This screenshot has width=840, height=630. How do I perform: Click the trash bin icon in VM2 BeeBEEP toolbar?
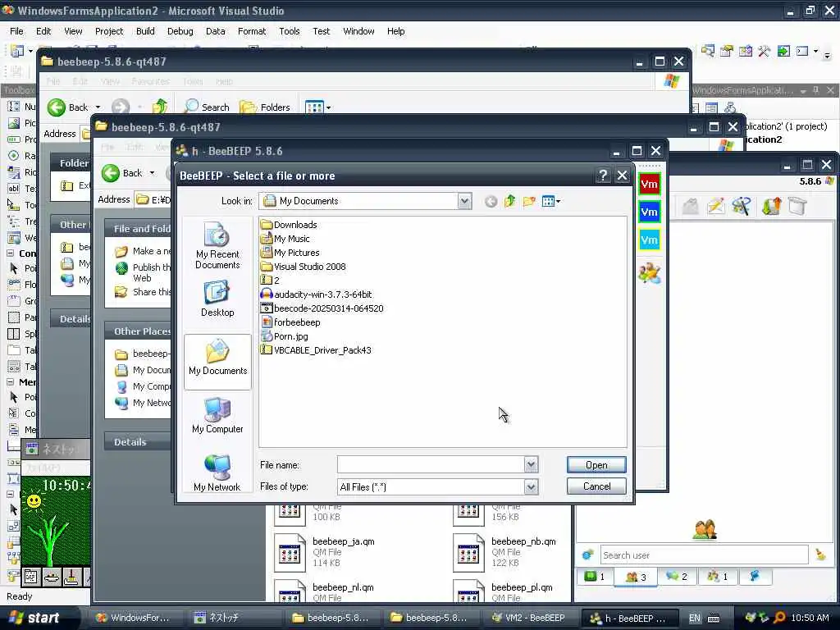[797, 206]
